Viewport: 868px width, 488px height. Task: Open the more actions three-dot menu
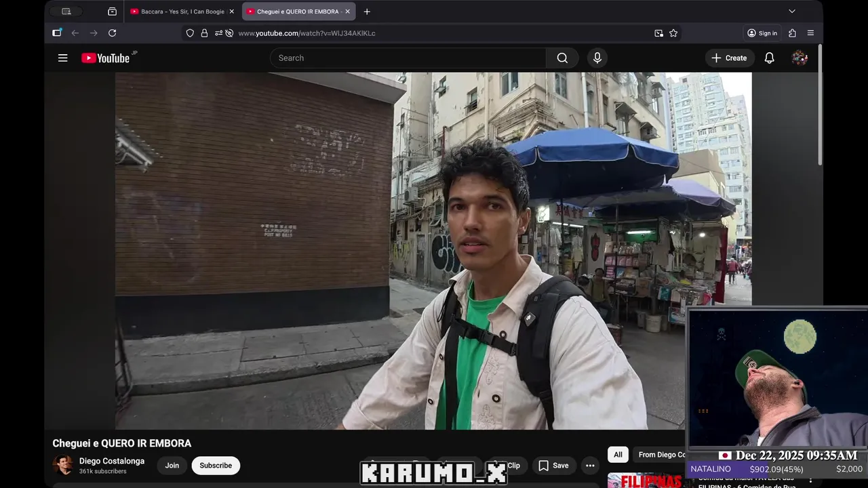(590, 466)
